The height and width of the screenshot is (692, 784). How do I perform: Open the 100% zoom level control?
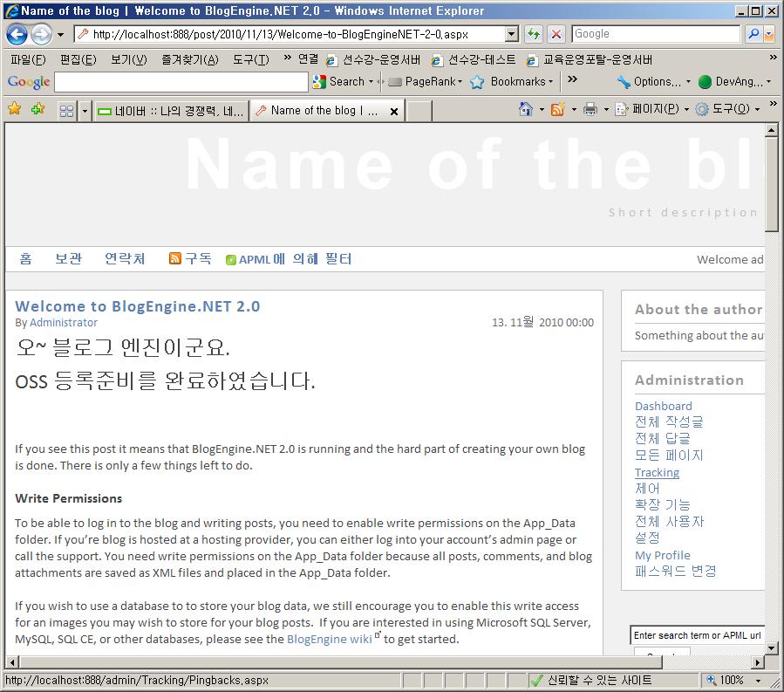(x=733, y=680)
